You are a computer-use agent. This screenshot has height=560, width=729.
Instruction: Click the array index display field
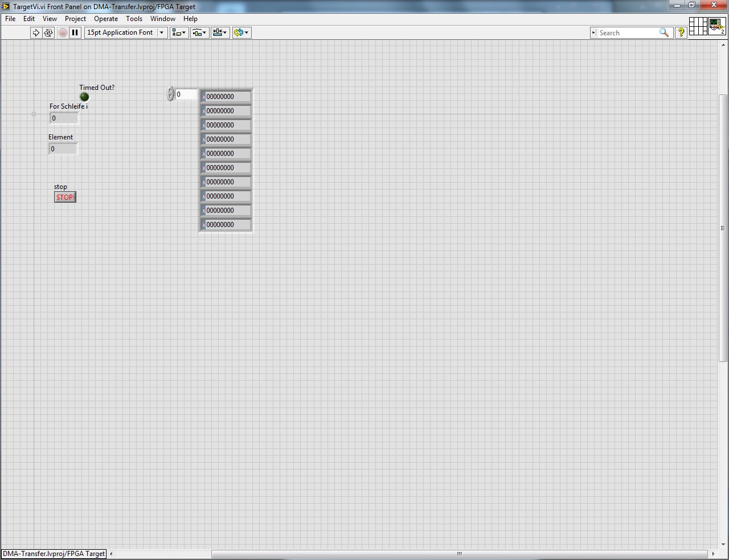tap(186, 94)
